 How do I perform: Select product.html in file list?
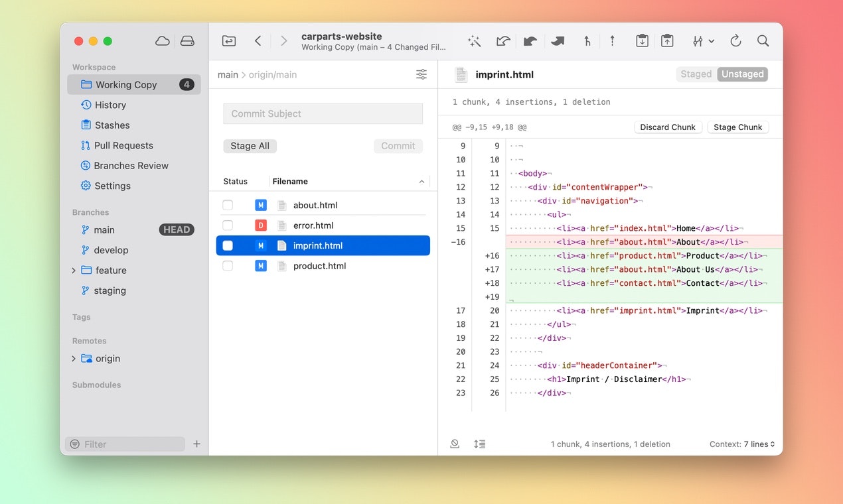pyautogui.click(x=323, y=266)
